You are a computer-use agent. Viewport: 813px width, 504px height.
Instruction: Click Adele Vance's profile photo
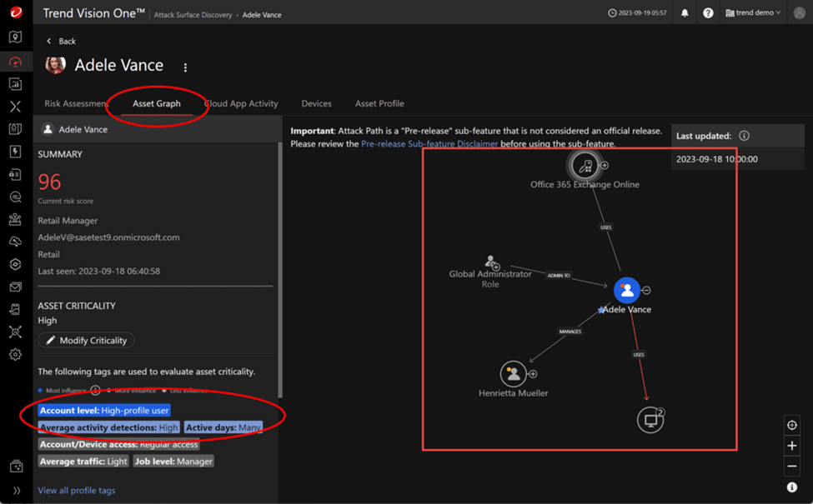pyautogui.click(x=55, y=65)
